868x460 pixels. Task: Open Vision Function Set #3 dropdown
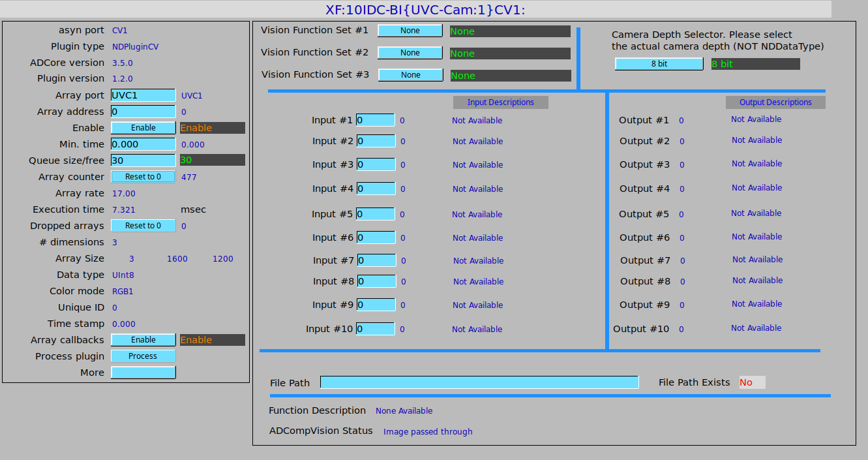(x=411, y=75)
